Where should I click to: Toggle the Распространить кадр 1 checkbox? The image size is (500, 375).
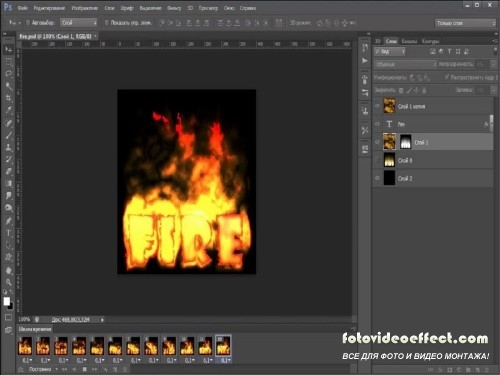[447, 77]
